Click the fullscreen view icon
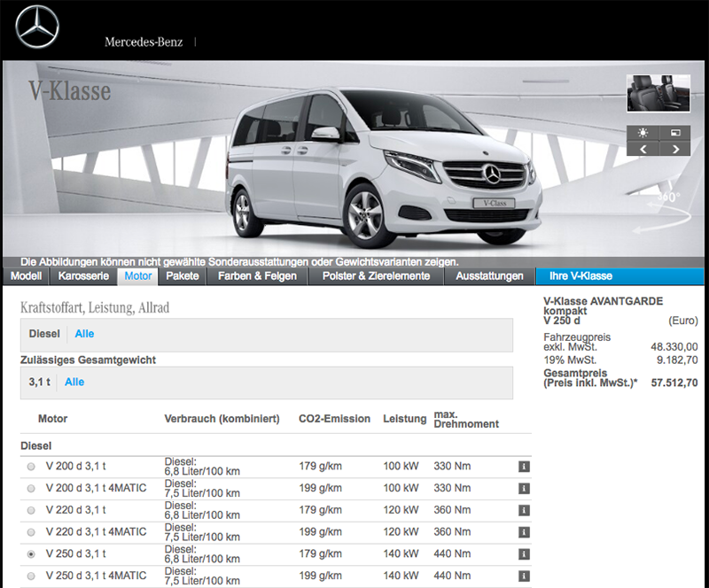This screenshot has height=588, width=709. tap(675, 133)
